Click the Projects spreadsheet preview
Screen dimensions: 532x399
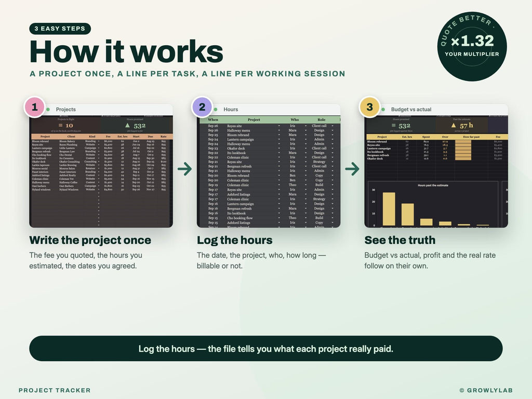101,171
